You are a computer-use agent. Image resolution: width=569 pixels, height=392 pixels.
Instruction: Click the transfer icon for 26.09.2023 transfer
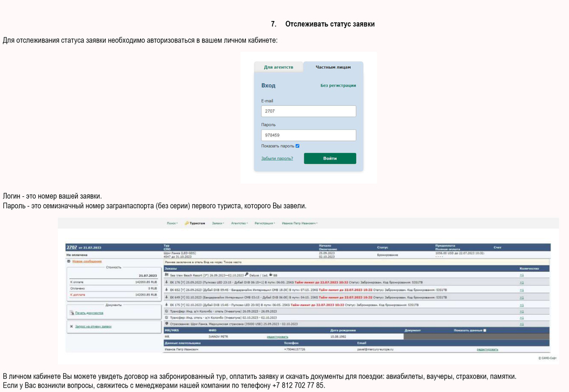pyautogui.click(x=167, y=311)
